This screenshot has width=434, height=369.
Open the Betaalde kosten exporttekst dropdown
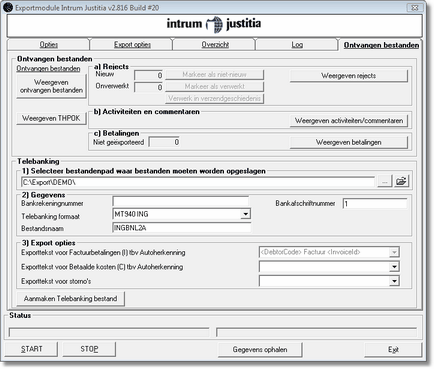coord(394,267)
